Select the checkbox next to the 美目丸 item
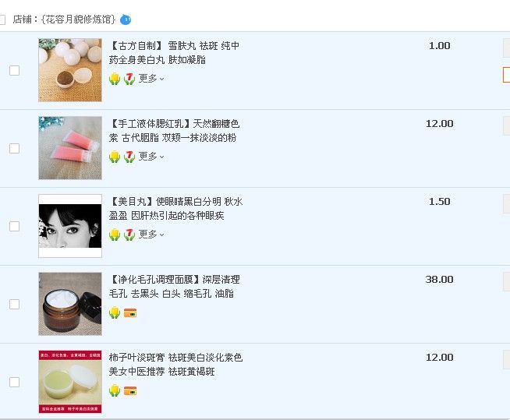The height and width of the screenshot is (420, 510). pyautogui.click(x=14, y=226)
